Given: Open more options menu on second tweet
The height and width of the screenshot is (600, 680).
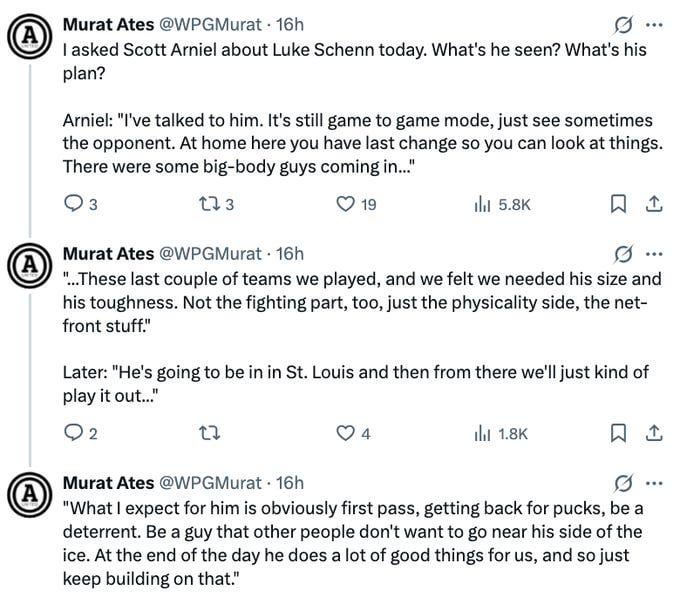Looking at the screenshot, I should (654, 254).
